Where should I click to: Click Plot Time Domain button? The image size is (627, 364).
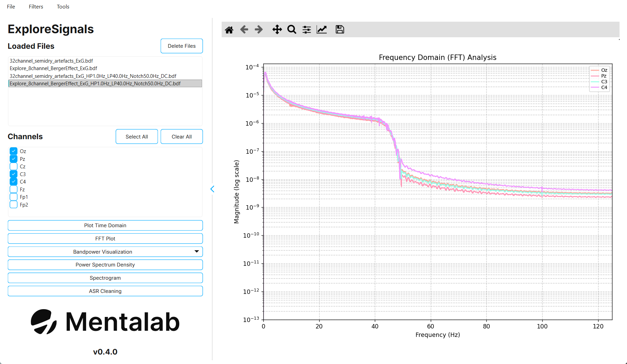coord(105,226)
